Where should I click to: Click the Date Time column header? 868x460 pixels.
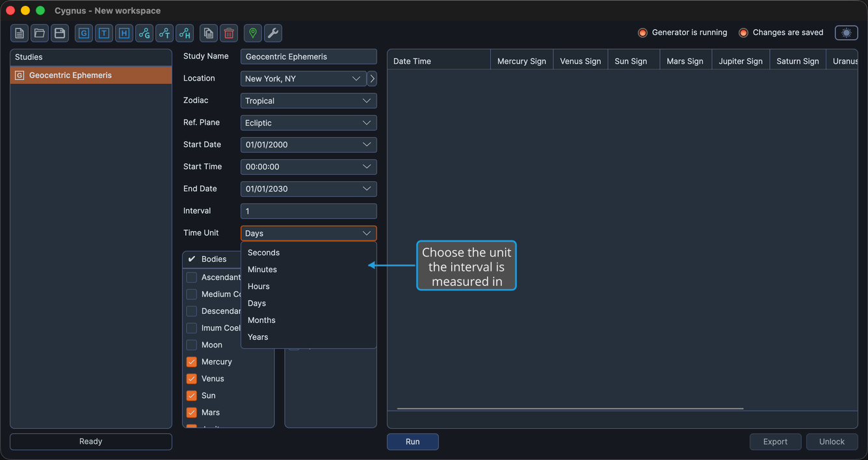pyautogui.click(x=439, y=61)
